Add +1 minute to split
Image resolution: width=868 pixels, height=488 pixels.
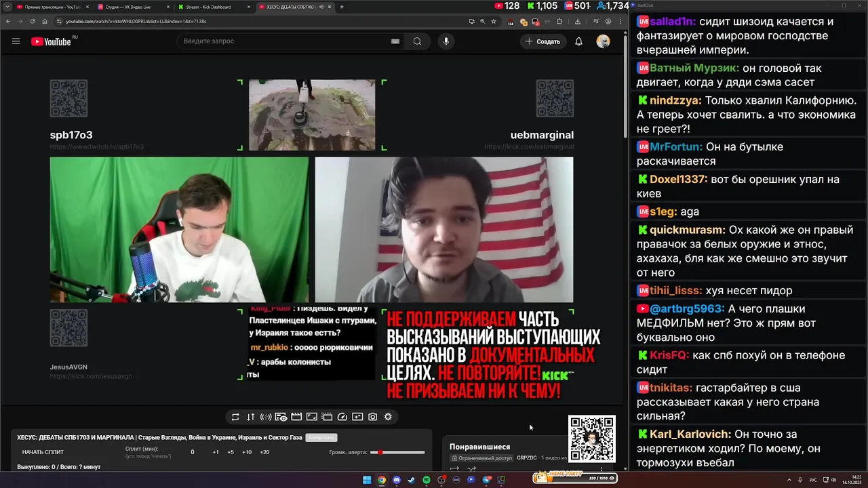216,452
